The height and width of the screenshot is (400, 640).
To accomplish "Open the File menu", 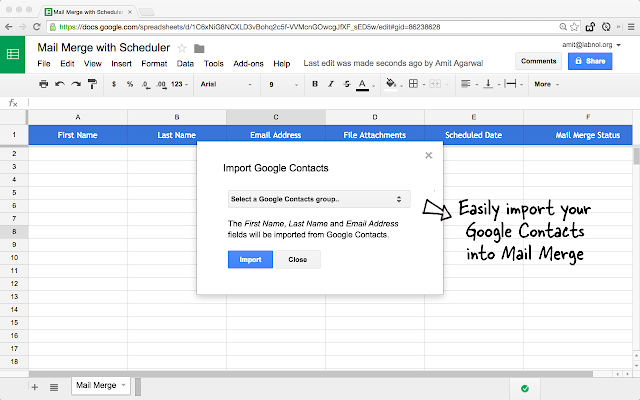I will click(x=44, y=64).
